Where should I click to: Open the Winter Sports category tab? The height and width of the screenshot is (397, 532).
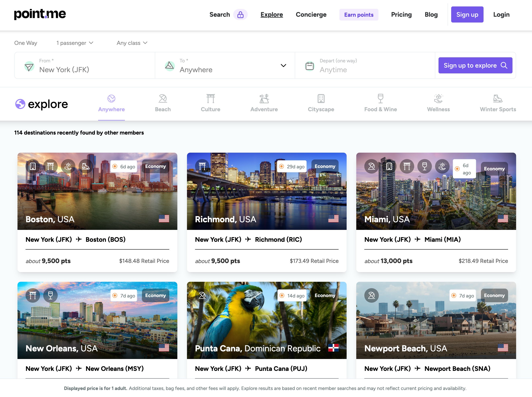click(x=498, y=103)
